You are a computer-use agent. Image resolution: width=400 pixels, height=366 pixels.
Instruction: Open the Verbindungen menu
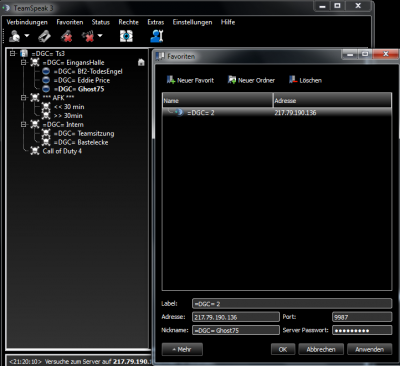[27, 22]
